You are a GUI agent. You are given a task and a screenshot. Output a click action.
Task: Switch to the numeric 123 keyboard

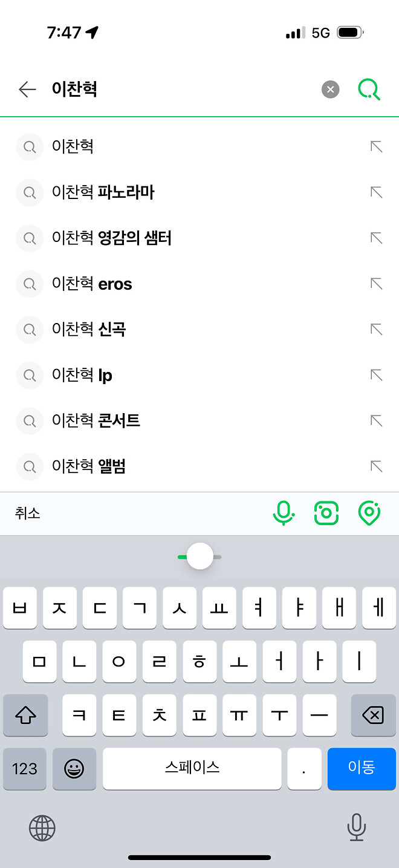[x=25, y=769]
